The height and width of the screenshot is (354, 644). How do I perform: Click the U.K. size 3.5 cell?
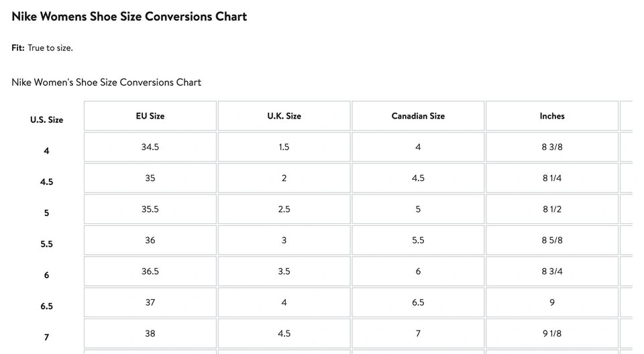(284, 272)
